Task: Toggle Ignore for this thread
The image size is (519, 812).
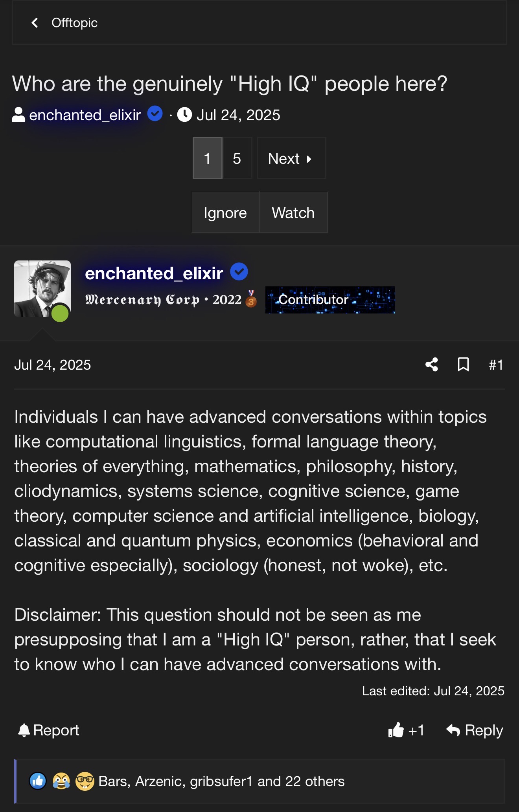Action: point(225,213)
